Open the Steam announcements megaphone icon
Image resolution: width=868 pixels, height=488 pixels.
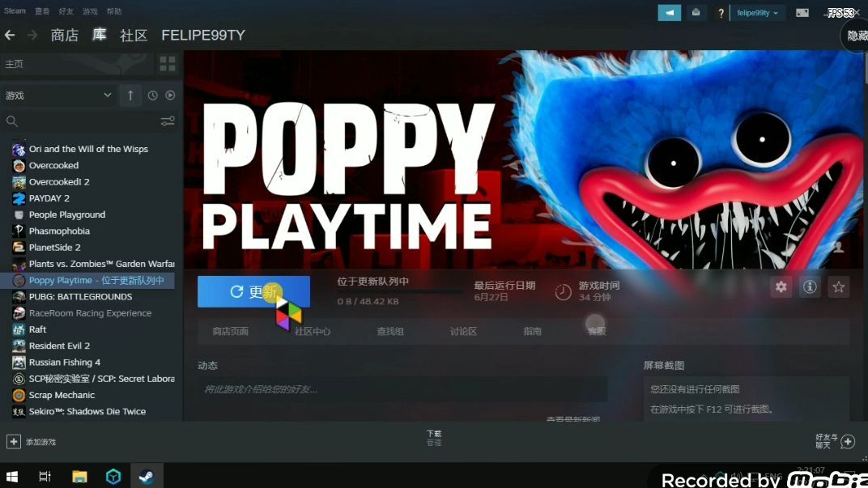(670, 13)
